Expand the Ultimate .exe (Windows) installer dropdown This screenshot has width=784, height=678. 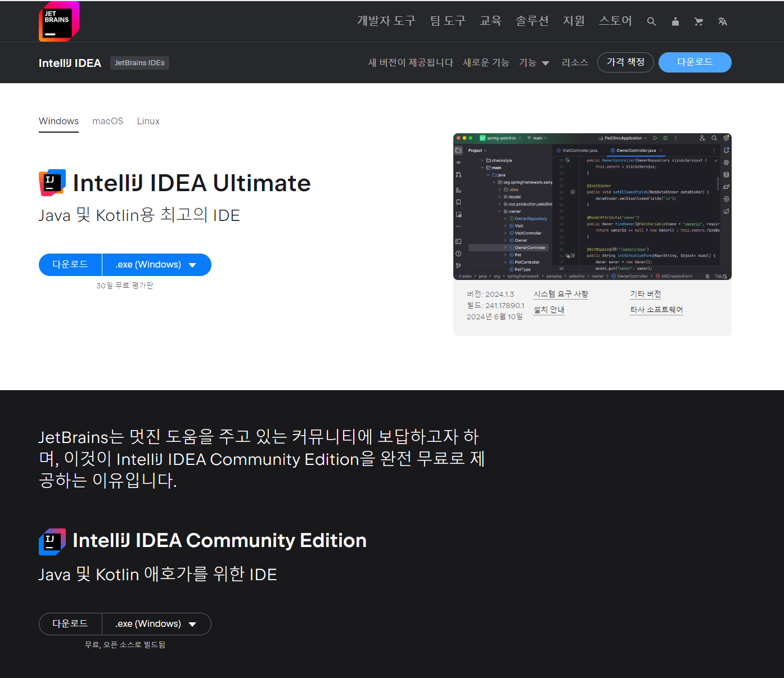click(x=156, y=265)
